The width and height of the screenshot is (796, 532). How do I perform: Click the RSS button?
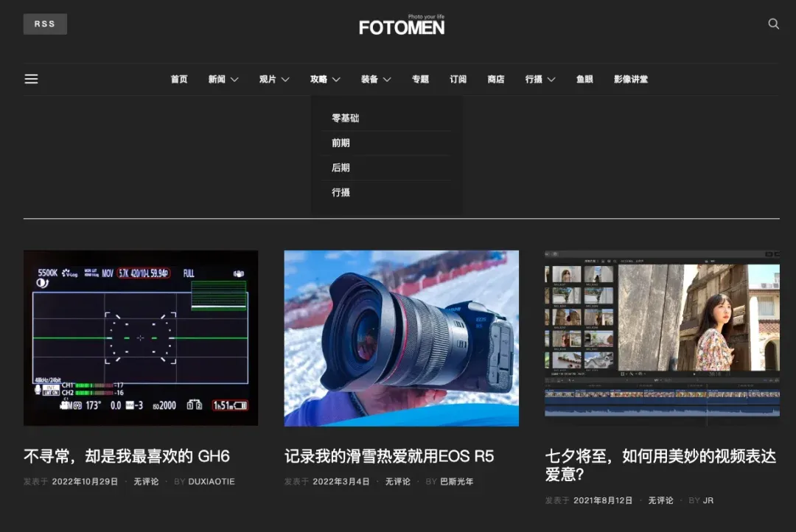tap(45, 24)
